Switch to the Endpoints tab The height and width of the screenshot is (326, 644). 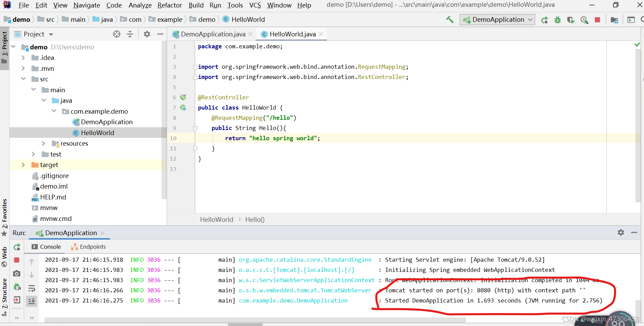88,247
